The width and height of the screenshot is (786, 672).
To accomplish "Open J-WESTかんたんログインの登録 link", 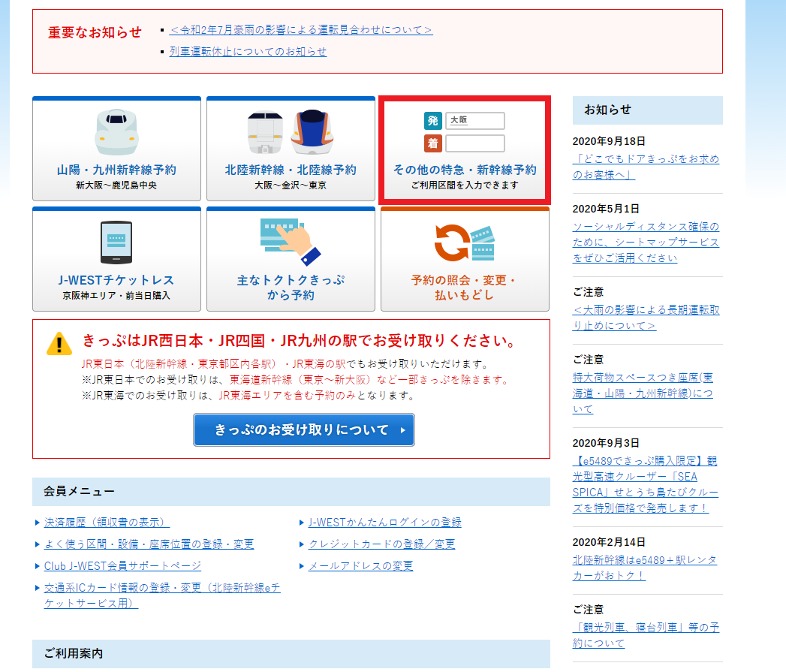I will coord(385,523).
